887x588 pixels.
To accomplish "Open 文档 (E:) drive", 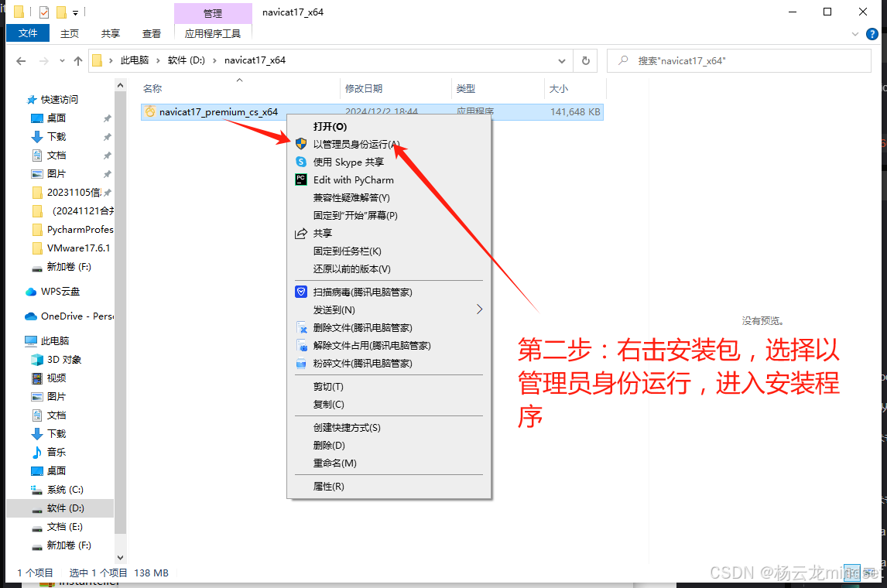I will tap(64, 527).
